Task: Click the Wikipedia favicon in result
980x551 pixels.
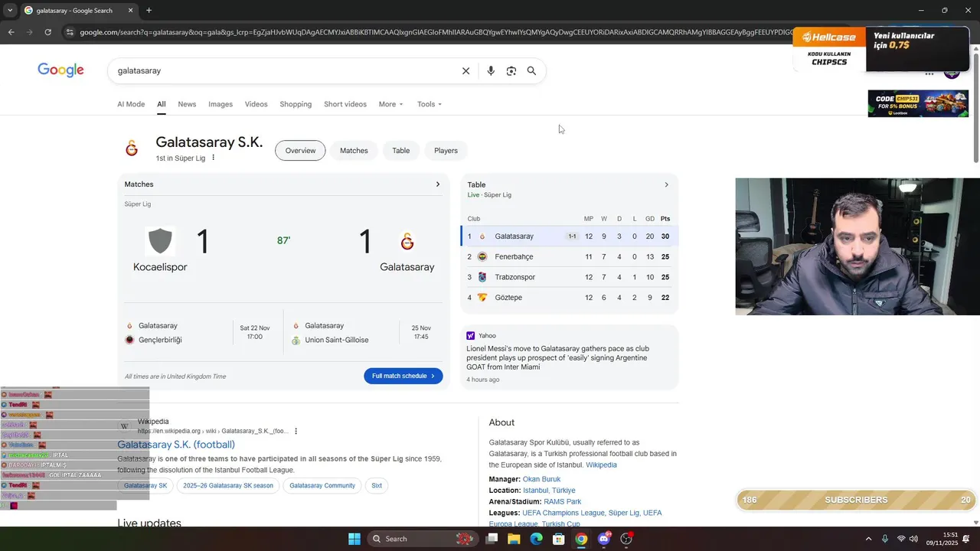Action: point(125,426)
